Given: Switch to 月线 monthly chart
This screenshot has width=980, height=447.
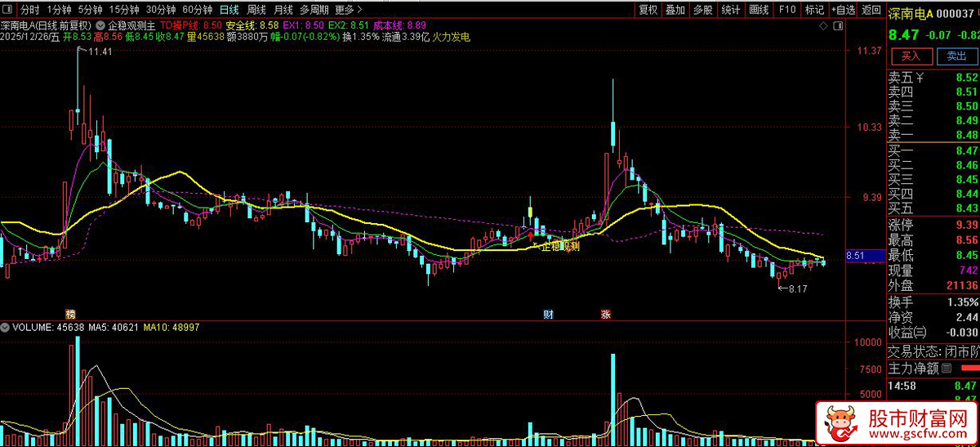Looking at the screenshot, I should click(283, 10).
